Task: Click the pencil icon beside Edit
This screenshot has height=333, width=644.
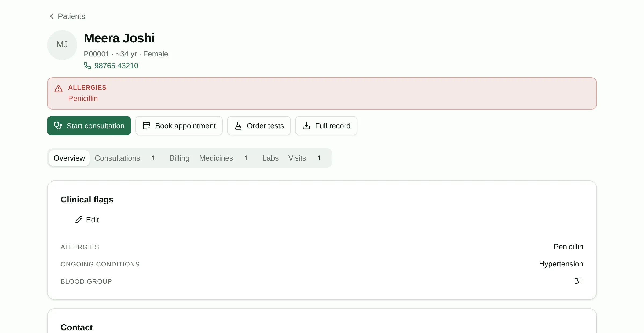Action: (x=79, y=220)
